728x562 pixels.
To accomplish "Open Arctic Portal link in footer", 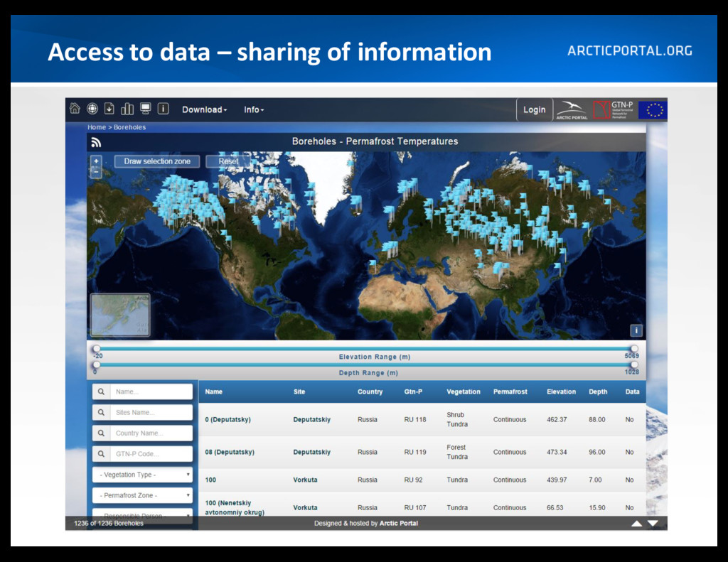I will point(398,523).
